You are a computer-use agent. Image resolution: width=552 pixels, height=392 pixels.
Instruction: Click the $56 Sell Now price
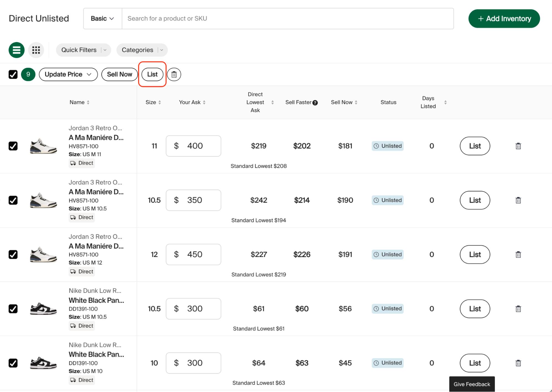pos(345,309)
